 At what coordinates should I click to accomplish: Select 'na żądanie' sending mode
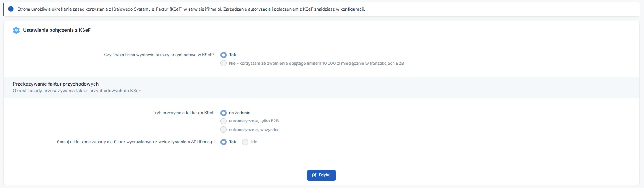pyautogui.click(x=224, y=113)
